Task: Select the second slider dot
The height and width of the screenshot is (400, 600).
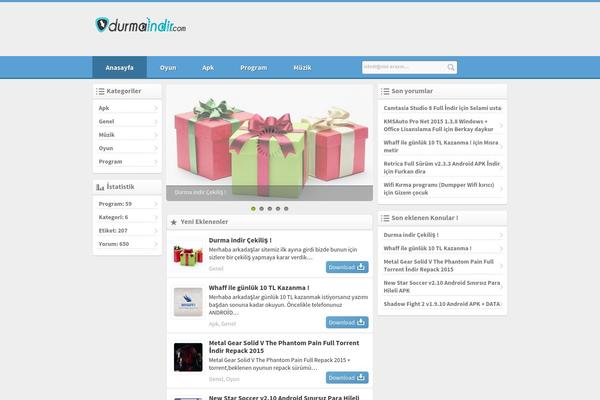Action: point(261,209)
